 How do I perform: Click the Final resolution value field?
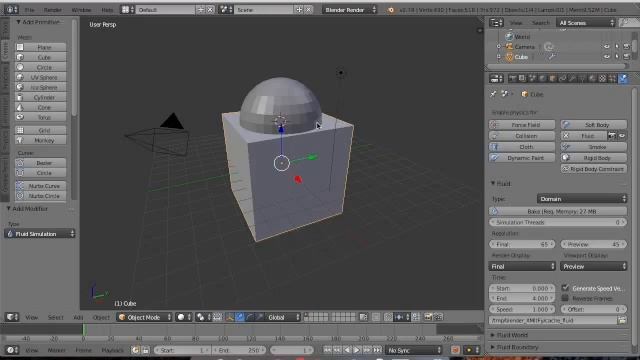[522, 244]
